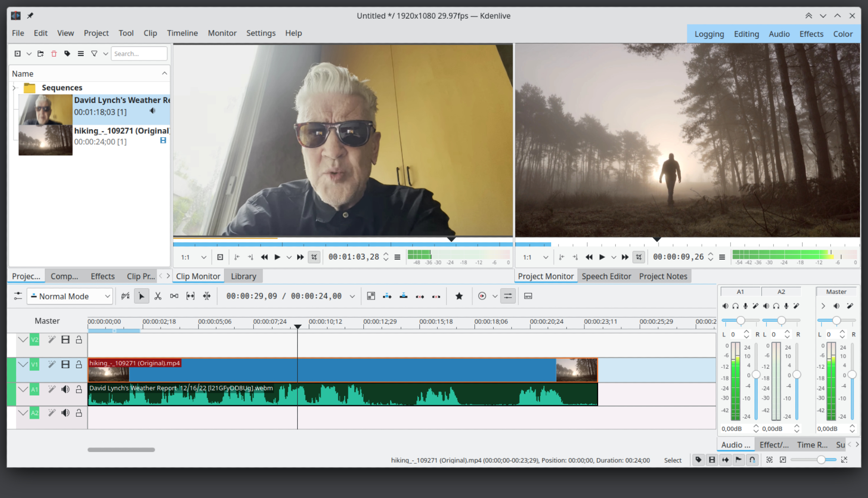The width and height of the screenshot is (868, 498).
Task: Lock the V1 video track
Action: point(79,364)
